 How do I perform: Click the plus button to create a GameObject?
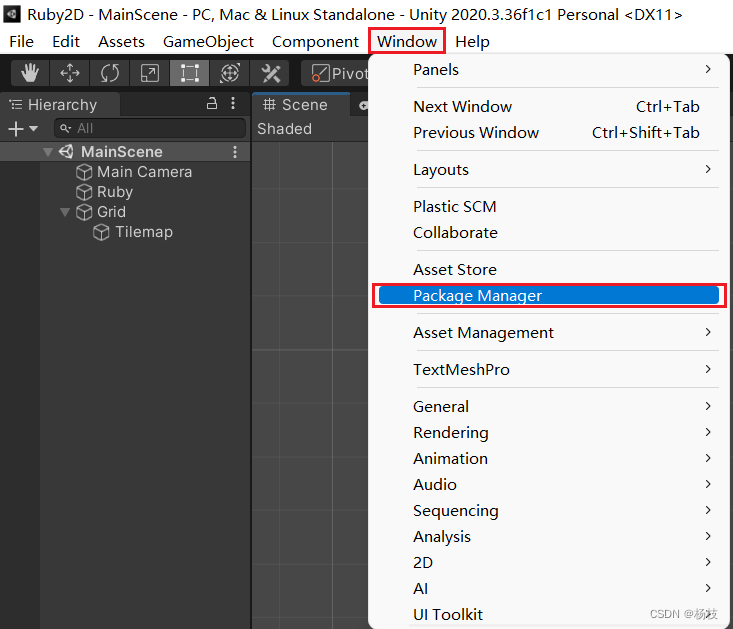(16, 129)
